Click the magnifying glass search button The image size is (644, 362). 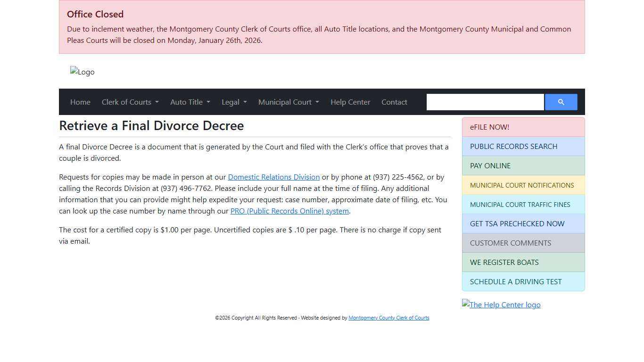[561, 102]
